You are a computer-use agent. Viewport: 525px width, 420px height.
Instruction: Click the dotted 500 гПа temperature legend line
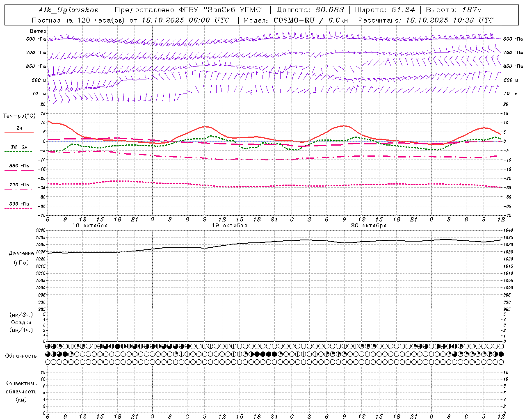[x=18, y=208]
